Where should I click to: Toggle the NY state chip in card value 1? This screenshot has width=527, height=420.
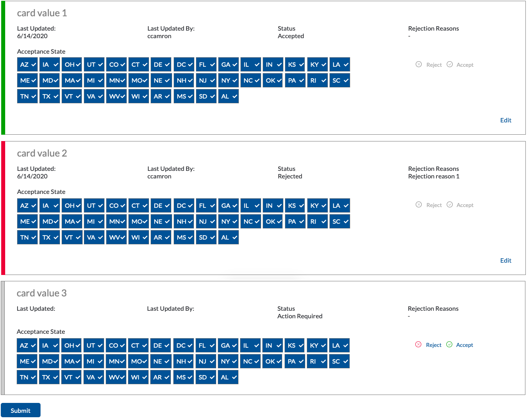coord(229,81)
